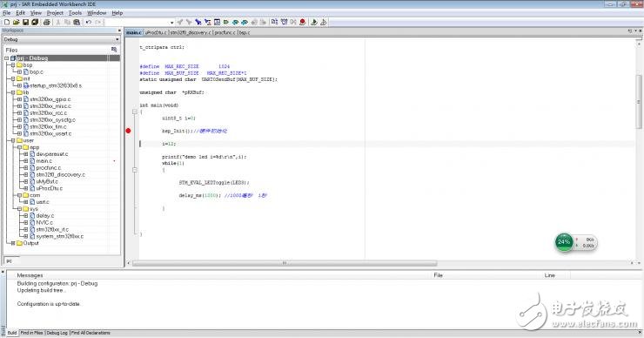Switch to the main.c editor tab
Screen dimensions: 644x338
coord(133,32)
